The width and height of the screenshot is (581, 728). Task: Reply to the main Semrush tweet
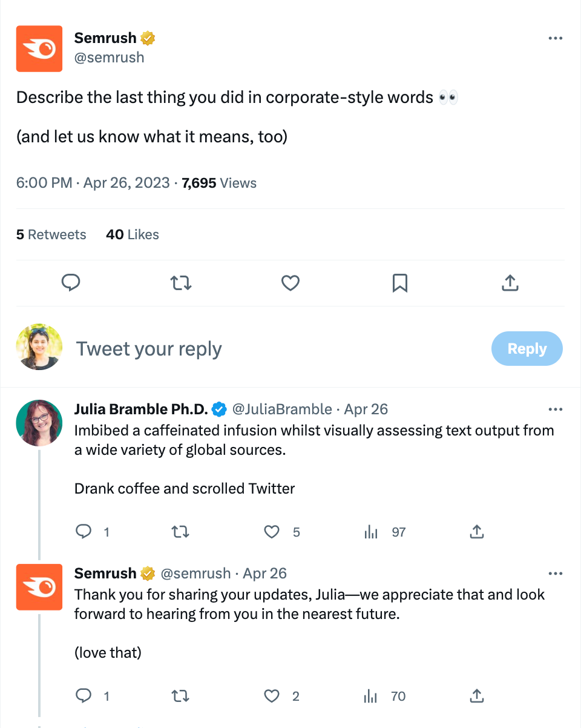click(x=71, y=283)
